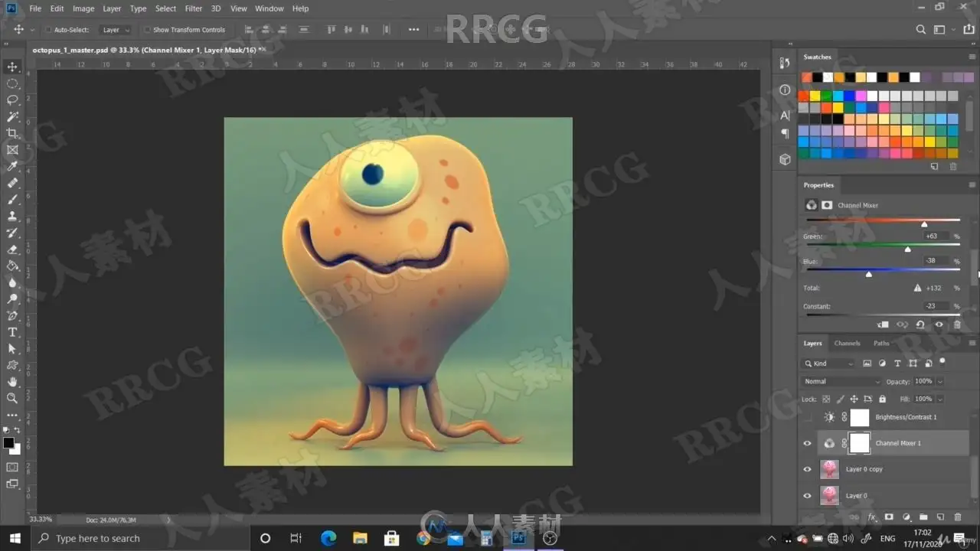Open the Opacity dropdown arrow
The width and height of the screenshot is (980, 551).
pyautogui.click(x=939, y=381)
